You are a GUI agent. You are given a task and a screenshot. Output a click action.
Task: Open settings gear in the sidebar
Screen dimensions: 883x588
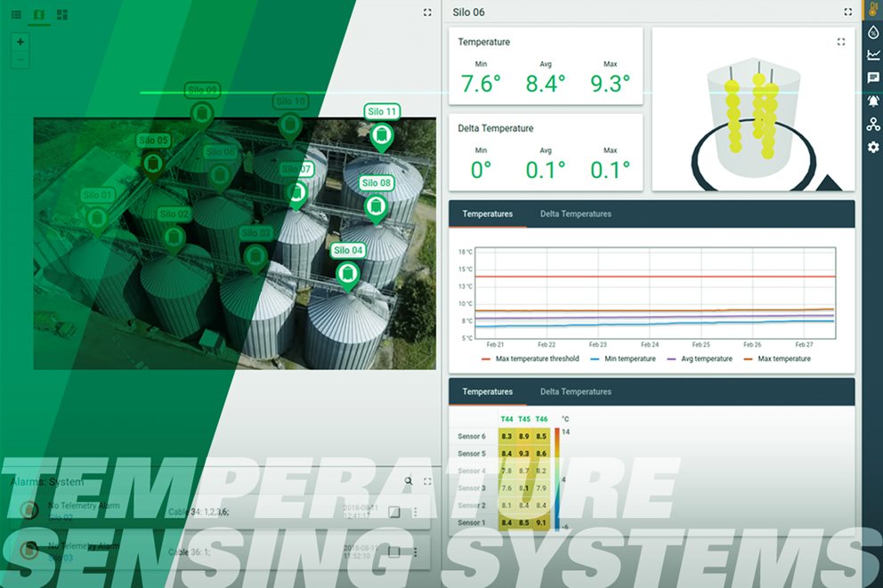click(x=872, y=148)
